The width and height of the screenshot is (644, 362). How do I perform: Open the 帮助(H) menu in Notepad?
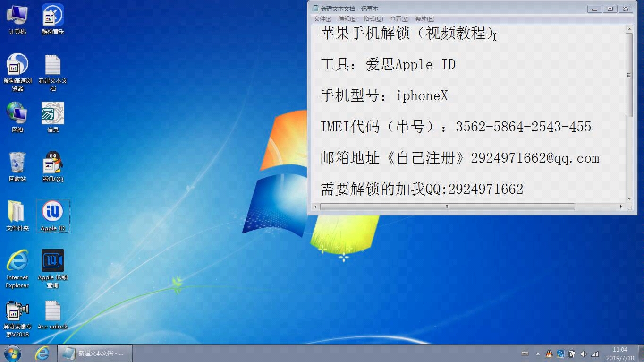pos(424,19)
